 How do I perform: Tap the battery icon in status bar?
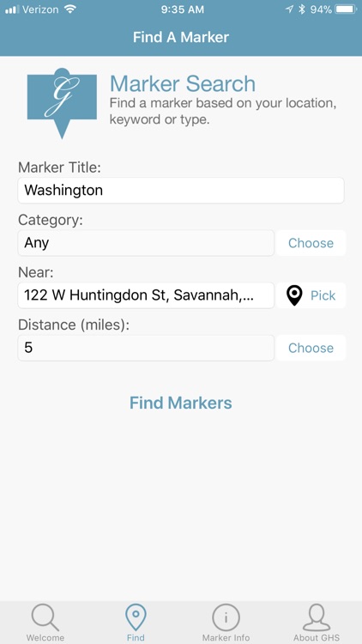[347, 9]
